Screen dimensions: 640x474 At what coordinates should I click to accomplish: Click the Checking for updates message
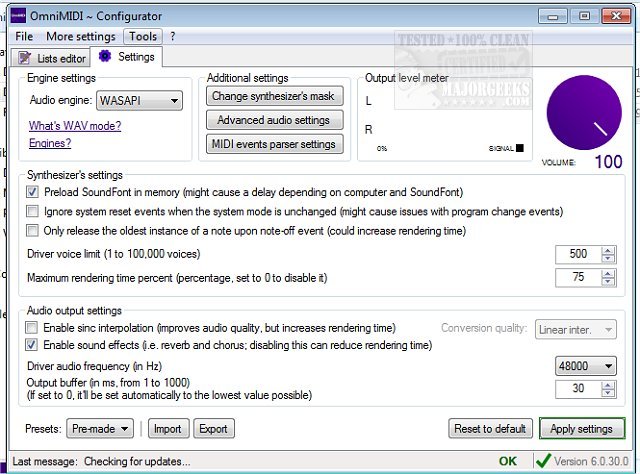click(137, 461)
